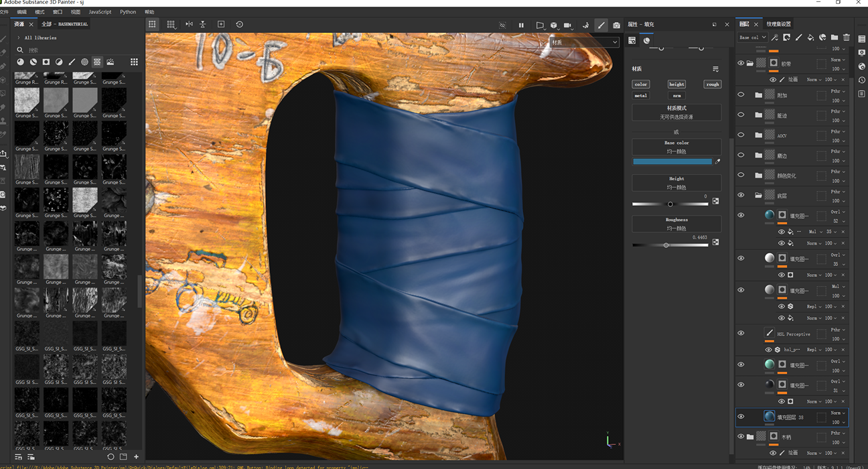Pause rendering with the pause button
Image resolution: width=868 pixels, height=469 pixels.
click(x=521, y=25)
